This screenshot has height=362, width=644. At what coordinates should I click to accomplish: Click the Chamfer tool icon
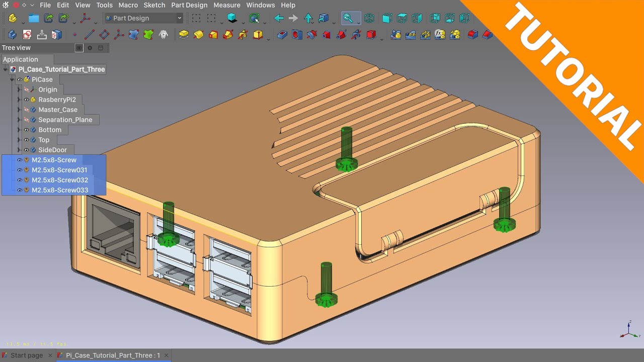pyautogui.click(x=487, y=35)
